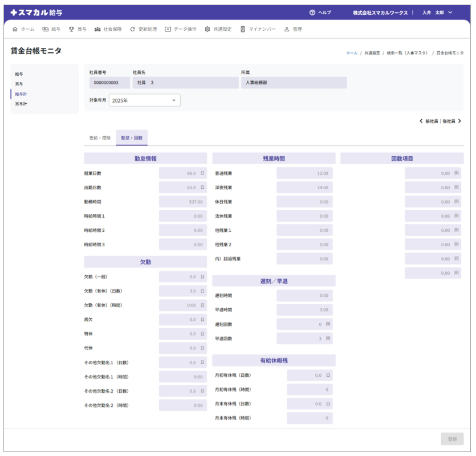Image resolution: width=476 pixels, height=456 pixels.
Task: Click the 更新処理 refresh icon
Action: click(133, 29)
